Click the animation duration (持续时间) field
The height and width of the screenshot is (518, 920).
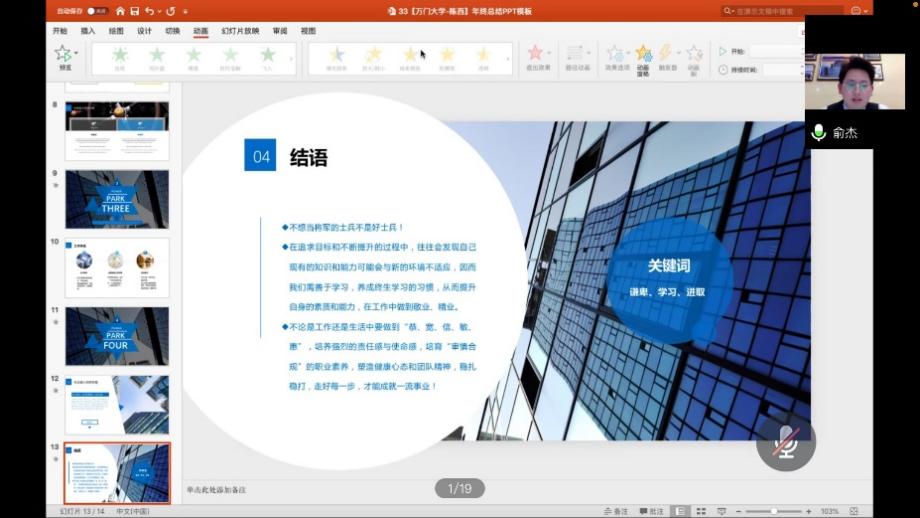point(783,70)
